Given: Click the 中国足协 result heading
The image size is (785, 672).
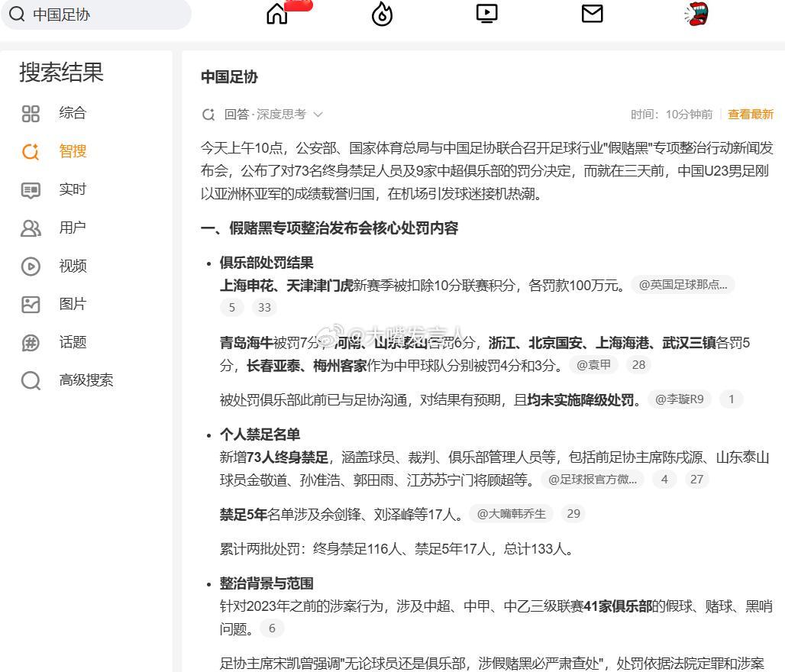Looking at the screenshot, I should click(x=229, y=76).
